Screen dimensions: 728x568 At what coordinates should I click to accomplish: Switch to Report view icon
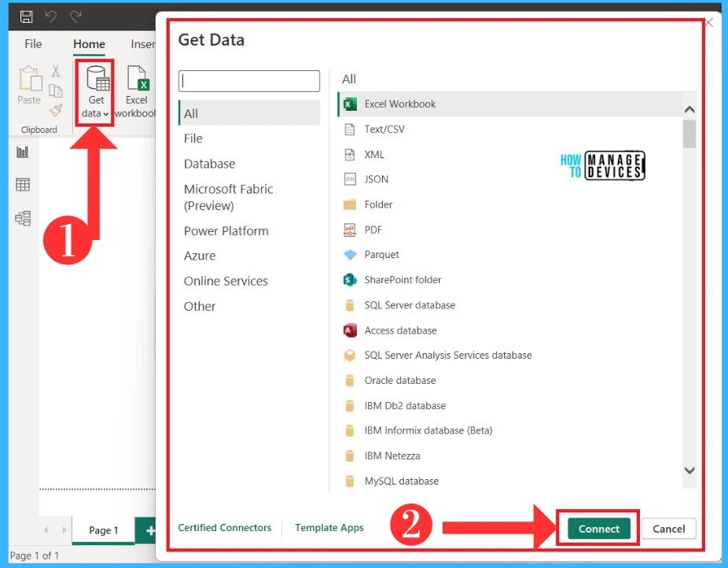coord(23,152)
